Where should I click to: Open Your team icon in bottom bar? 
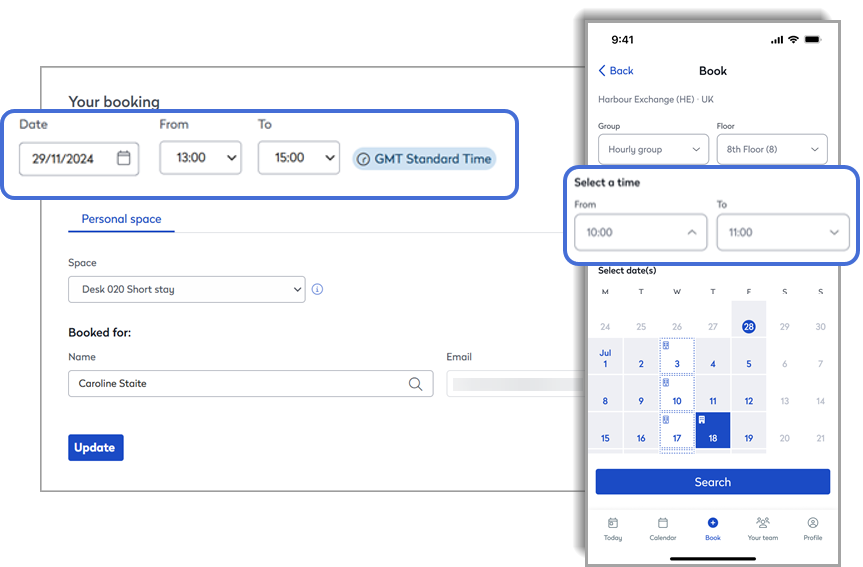click(x=763, y=522)
